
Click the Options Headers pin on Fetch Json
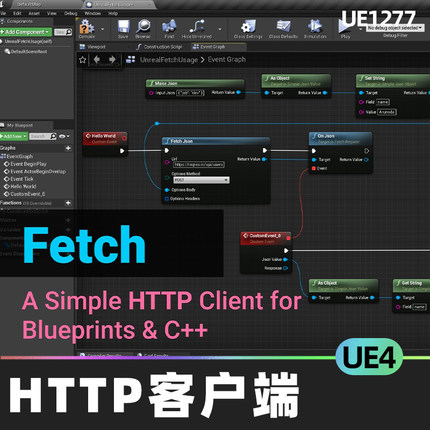pyautogui.click(x=167, y=199)
